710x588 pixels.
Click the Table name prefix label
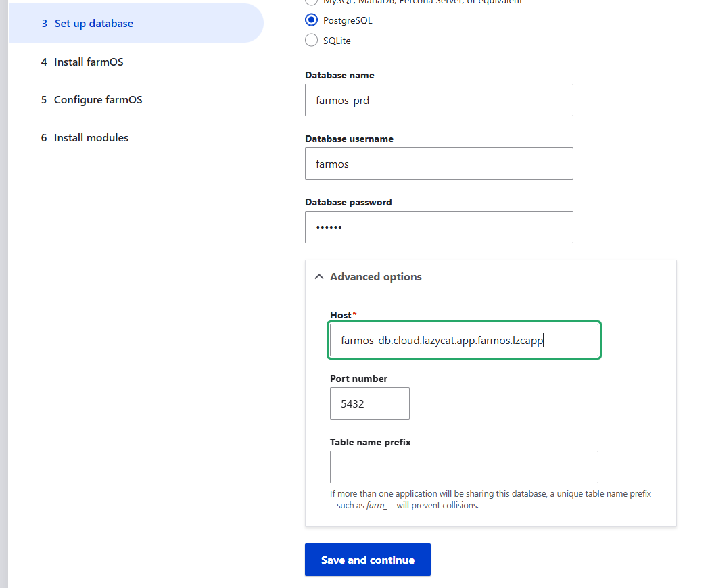371,442
